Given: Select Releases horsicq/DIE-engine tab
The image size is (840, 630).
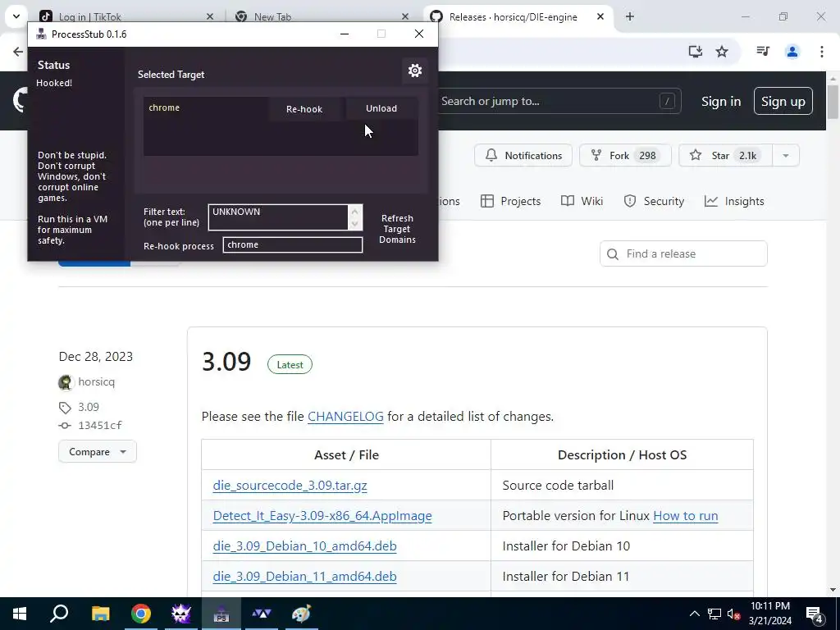Looking at the screenshot, I should 513,16.
